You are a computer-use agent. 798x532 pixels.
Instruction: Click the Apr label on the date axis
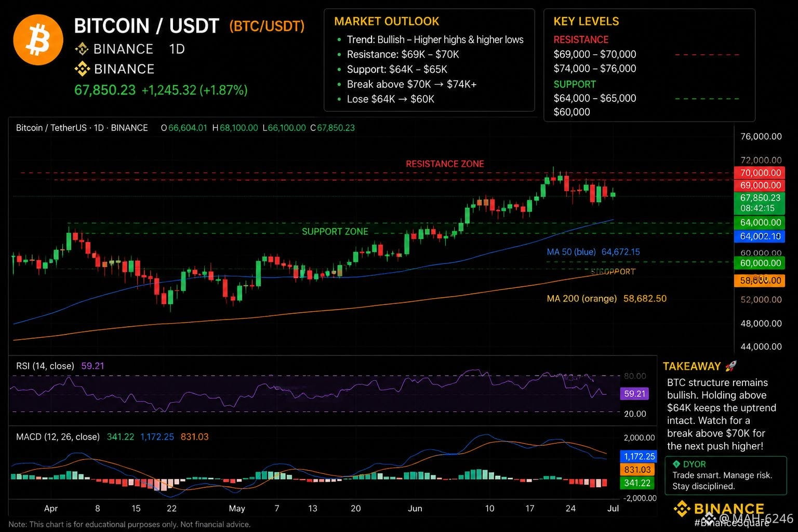[51, 508]
